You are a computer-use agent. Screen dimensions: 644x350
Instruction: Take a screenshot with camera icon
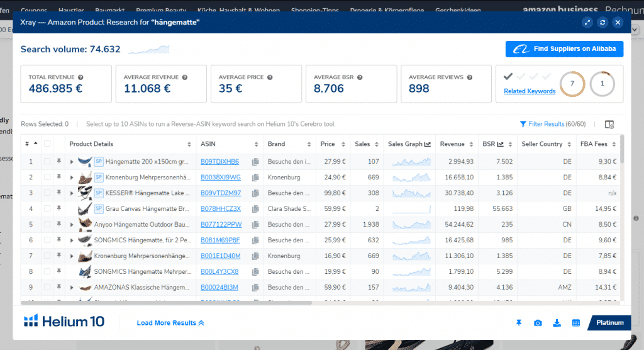(x=538, y=323)
